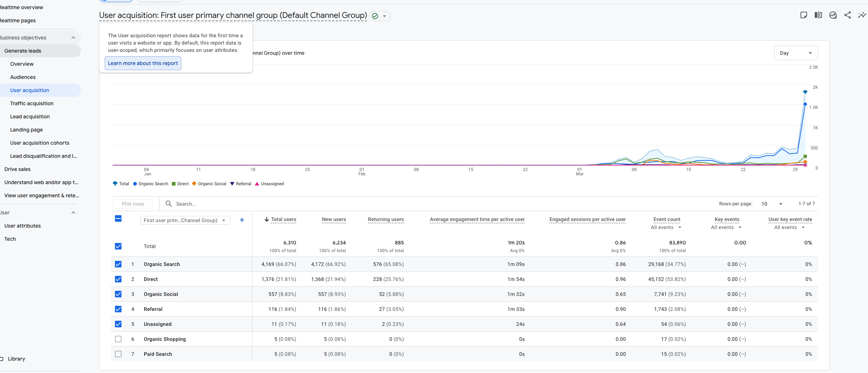The height and width of the screenshot is (373, 868).
Task: Click the search magnifier icon in table
Action: tap(169, 203)
